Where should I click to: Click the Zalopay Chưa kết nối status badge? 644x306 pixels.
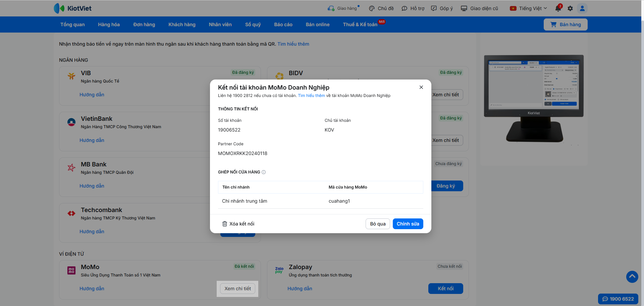(x=449, y=266)
